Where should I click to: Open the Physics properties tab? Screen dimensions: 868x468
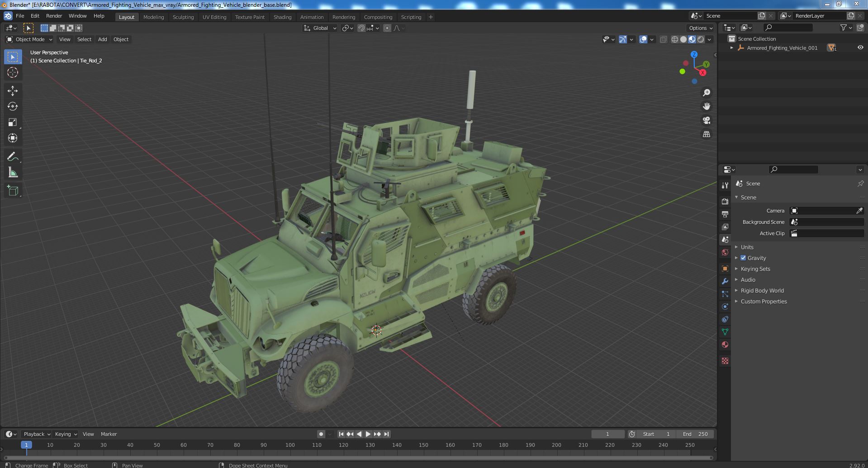click(x=725, y=307)
